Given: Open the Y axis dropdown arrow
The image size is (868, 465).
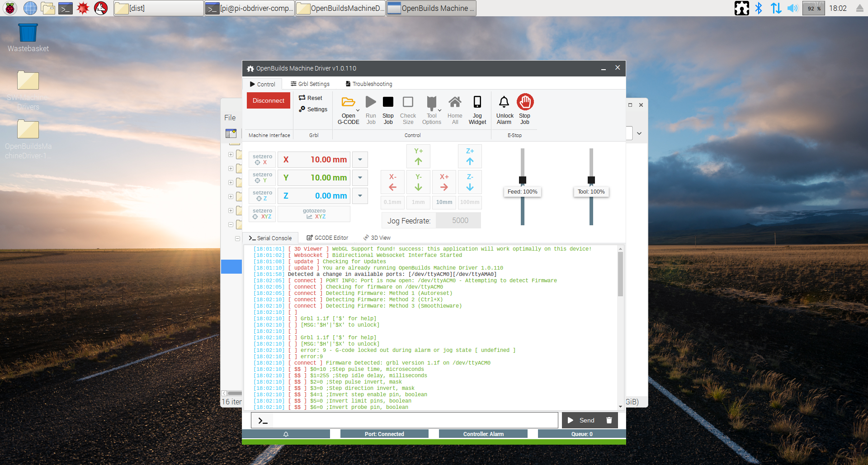Looking at the screenshot, I should coord(360,178).
